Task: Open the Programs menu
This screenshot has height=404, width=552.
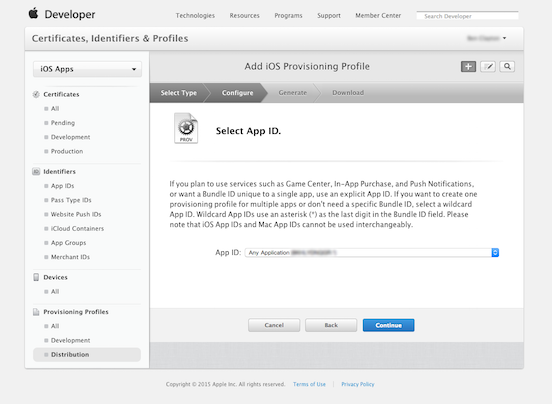Action: coord(288,15)
